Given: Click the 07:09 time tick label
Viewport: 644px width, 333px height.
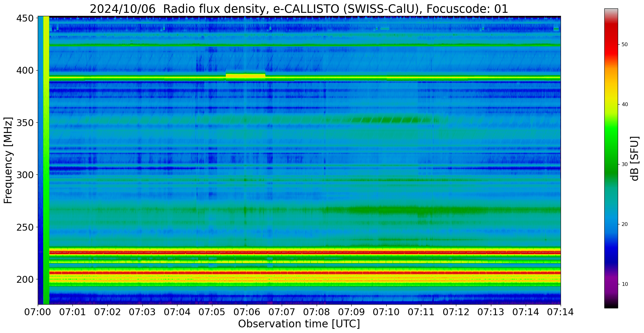Looking at the screenshot, I should (351, 312).
